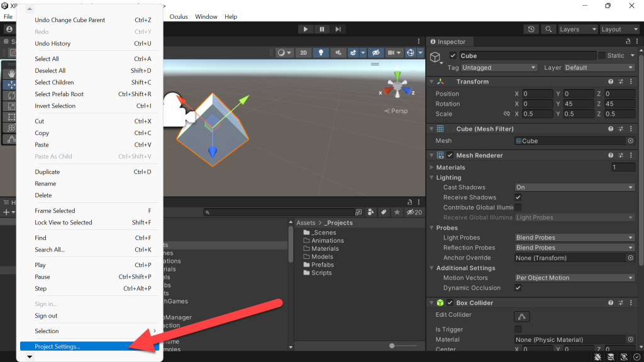The image size is (644, 362).
Task: Open the Window menu
Action: click(x=206, y=17)
